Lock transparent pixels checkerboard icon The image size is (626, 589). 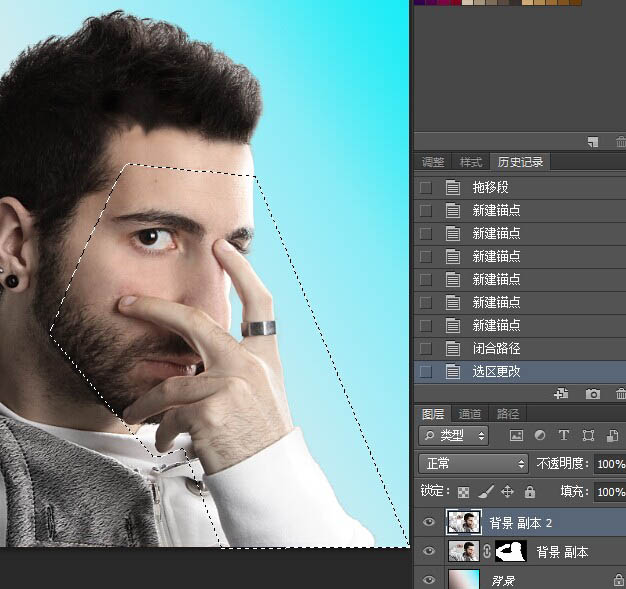[x=463, y=492]
